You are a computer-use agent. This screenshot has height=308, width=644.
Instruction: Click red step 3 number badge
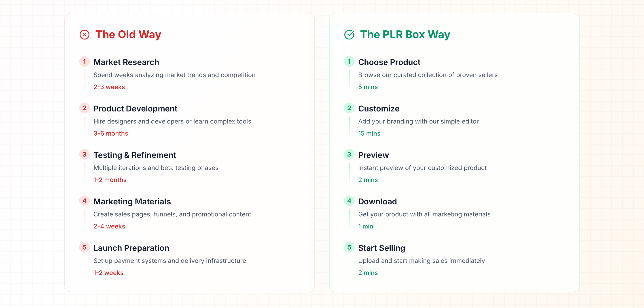85,154
